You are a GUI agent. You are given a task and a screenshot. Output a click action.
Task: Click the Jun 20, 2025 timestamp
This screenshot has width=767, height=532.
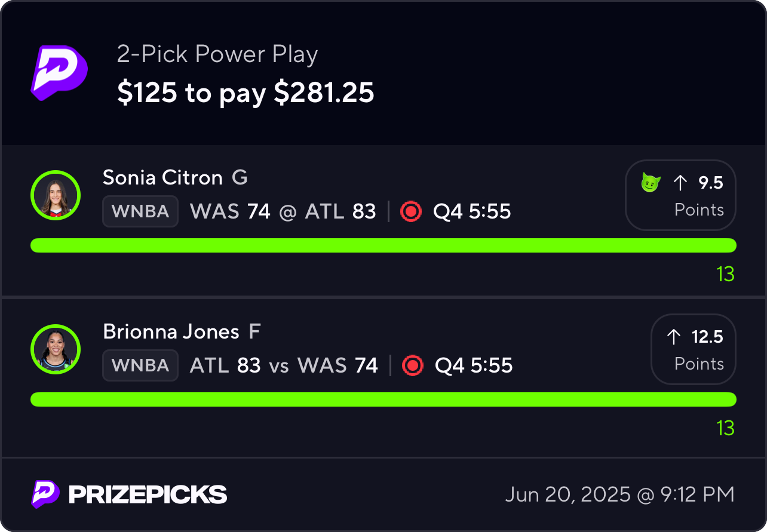pos(620,494)
